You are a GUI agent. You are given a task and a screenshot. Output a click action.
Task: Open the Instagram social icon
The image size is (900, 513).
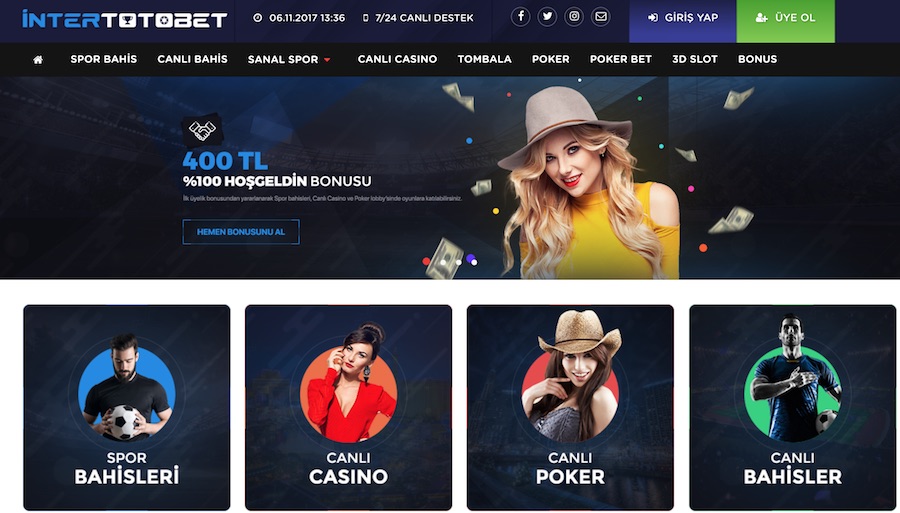(574, 17)
